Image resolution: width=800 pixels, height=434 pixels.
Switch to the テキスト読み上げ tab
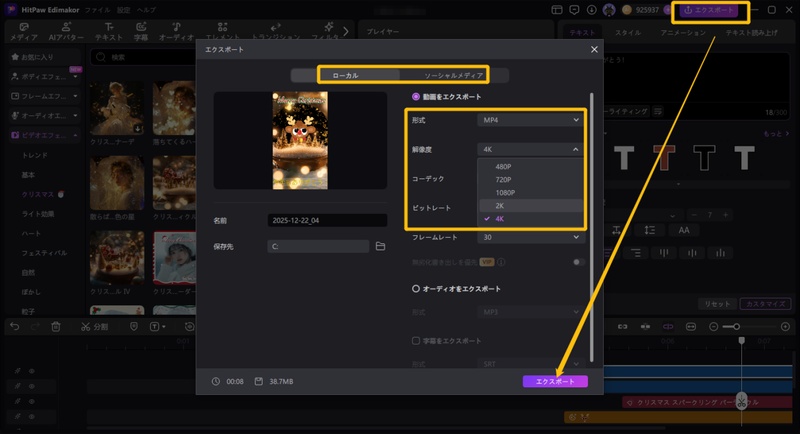(752, 33)
